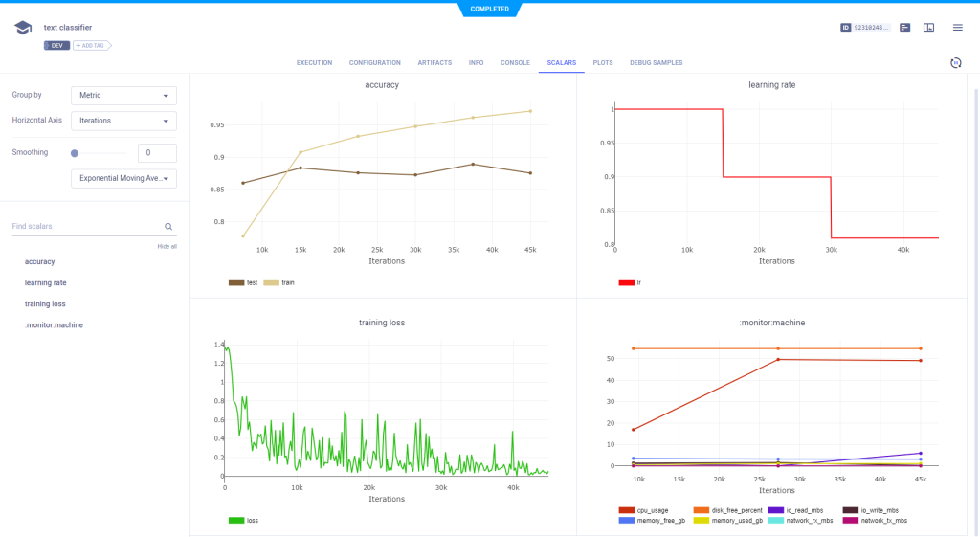Click the Hide all link
Viewport: 980px width, 537px height.
pos(167,246)
